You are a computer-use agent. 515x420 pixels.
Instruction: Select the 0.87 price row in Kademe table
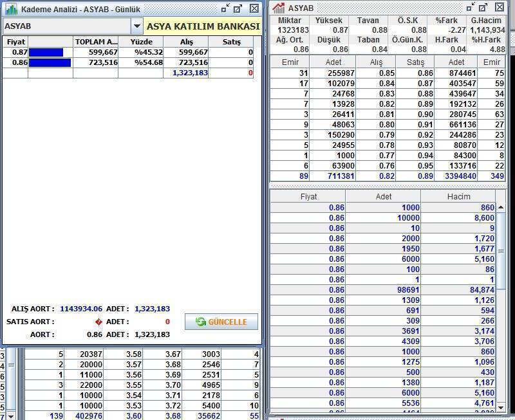coord(15,52)
